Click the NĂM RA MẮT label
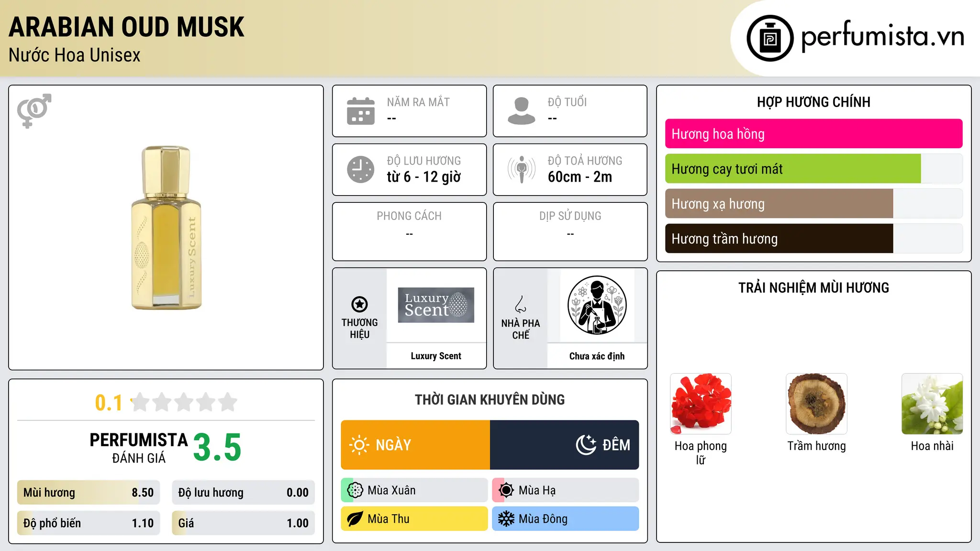980x551 pixels. click(418, 102)
